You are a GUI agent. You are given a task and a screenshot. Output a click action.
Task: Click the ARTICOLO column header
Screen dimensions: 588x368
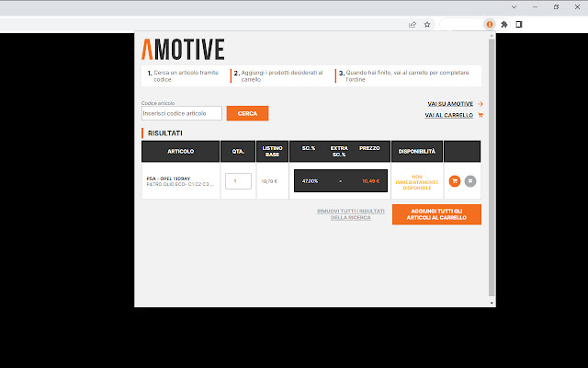[181, 151]
